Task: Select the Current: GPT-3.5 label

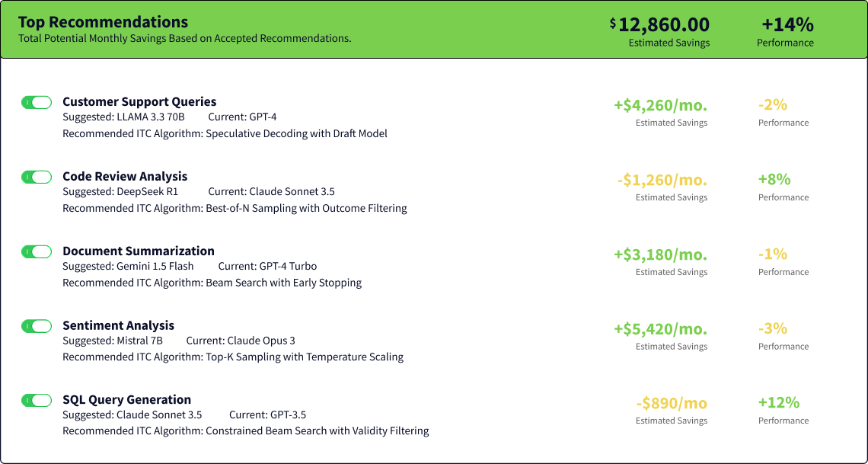Action: pos(267,414)
